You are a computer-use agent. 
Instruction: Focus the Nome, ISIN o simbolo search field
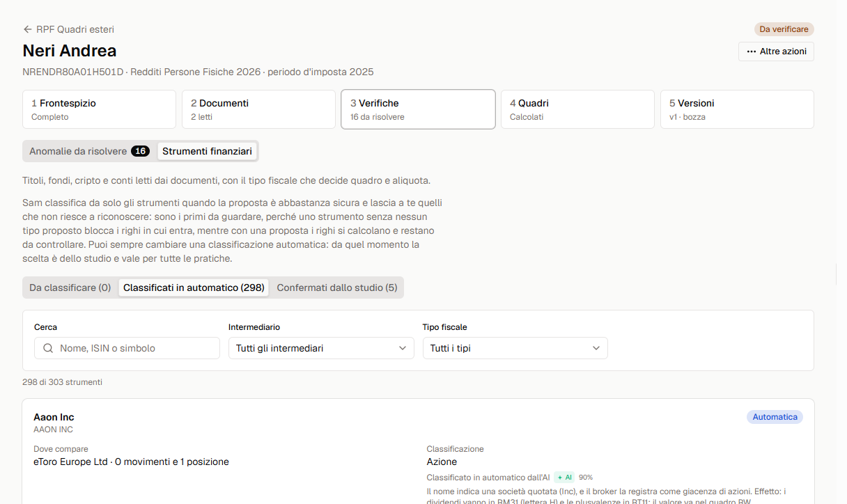[x=127, y=348]
